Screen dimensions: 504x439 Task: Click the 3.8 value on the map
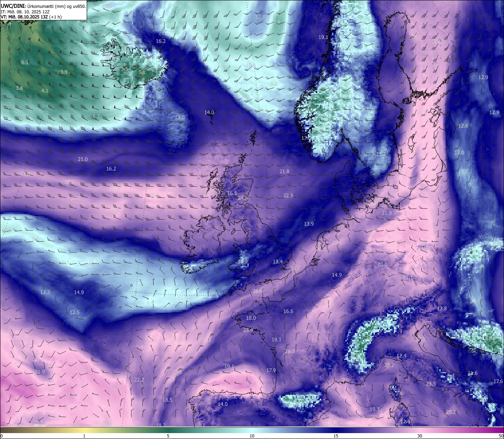click(x=19, y=88)
